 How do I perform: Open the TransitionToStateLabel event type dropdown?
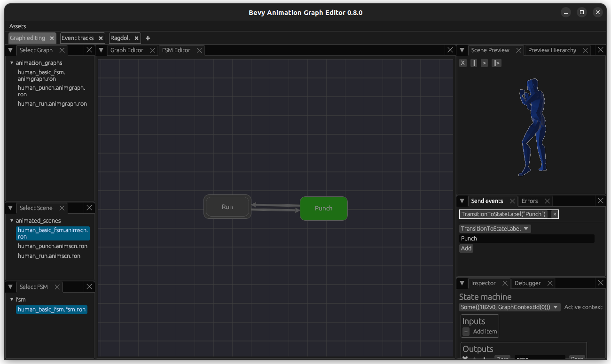[x=495, y=229]
